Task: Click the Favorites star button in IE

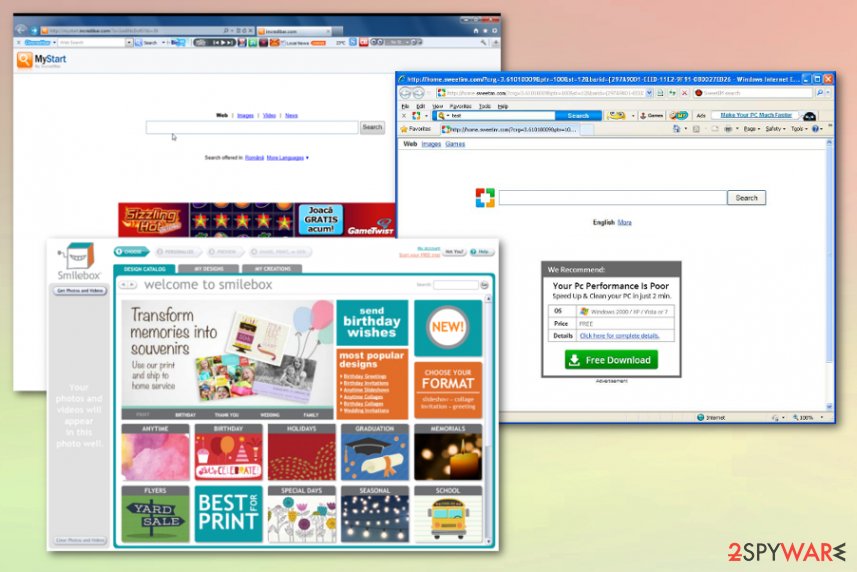Action: (416, 129)
